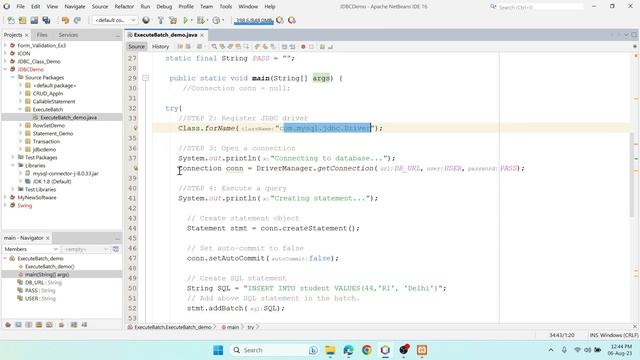Close the Projects panel tab
Image resolution: width=640 pixels, height=360 pixels.
[x=27, y=35]
